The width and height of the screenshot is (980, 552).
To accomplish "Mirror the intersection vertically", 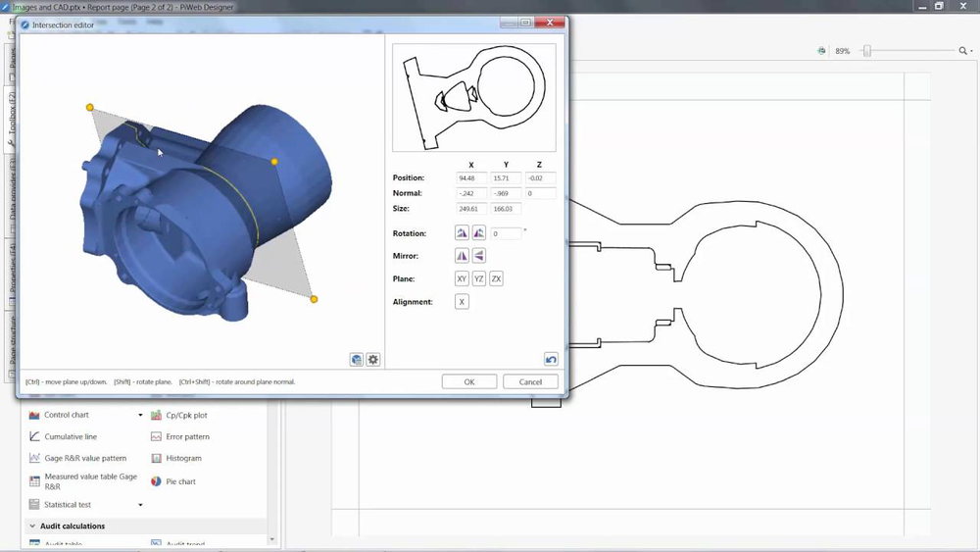I will point(479,256).
